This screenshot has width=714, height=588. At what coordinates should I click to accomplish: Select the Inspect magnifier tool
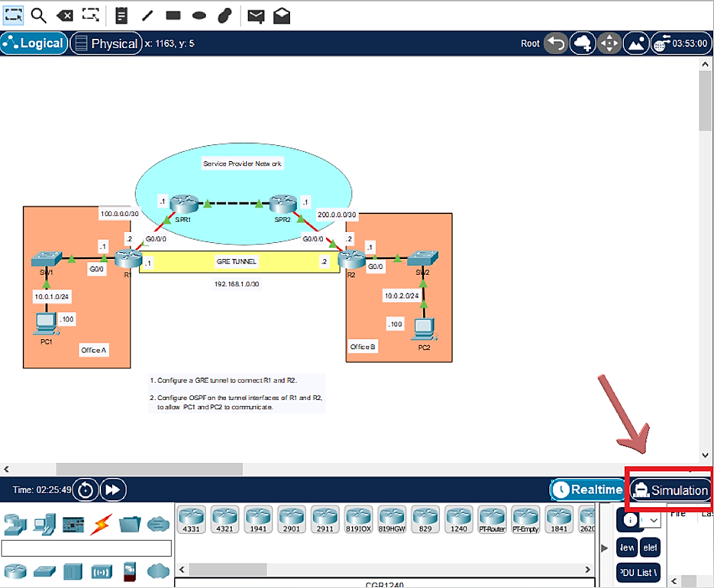click(x=38, y=15)
